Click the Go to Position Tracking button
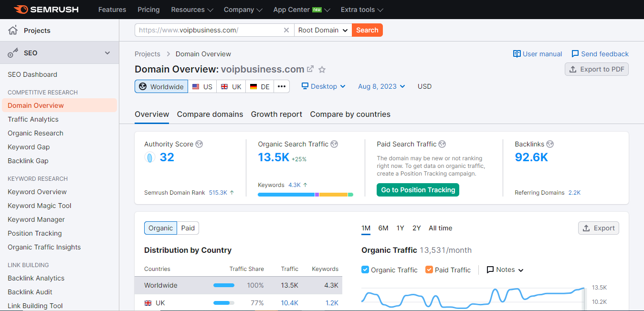The image size is (644, 311). click(418, 190)
